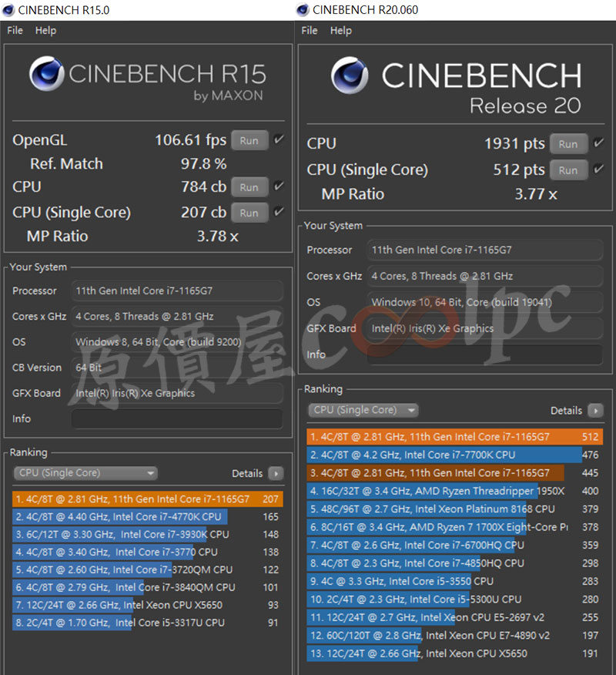Click the Processor field in R15 system panel

coord(177,291)
